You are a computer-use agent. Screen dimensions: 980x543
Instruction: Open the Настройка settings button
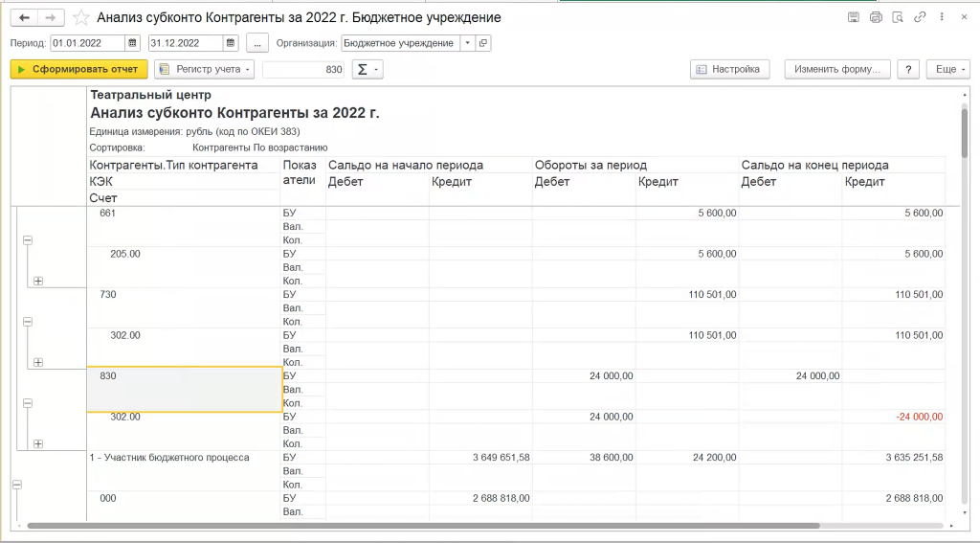point(730,69)
